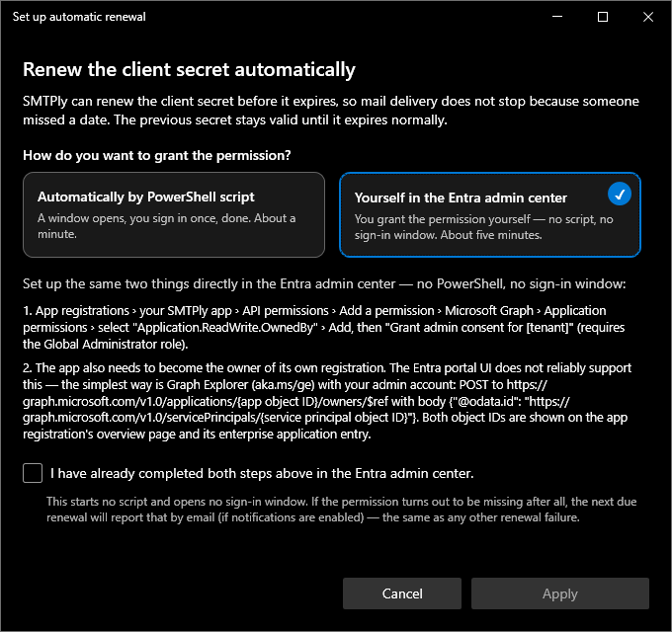
Task: Click step 2 'The app also needs to become the owner' text
Action: [x=327, y=401]
